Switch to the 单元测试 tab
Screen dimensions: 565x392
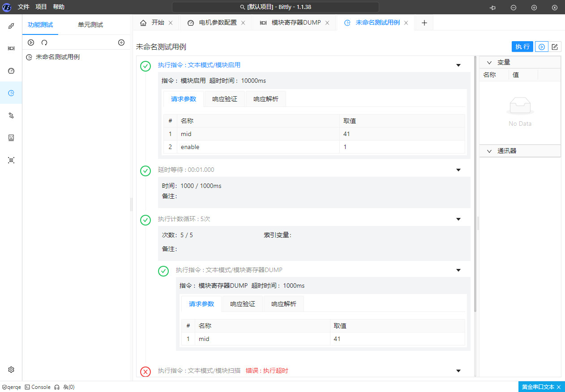coord(90,25)
